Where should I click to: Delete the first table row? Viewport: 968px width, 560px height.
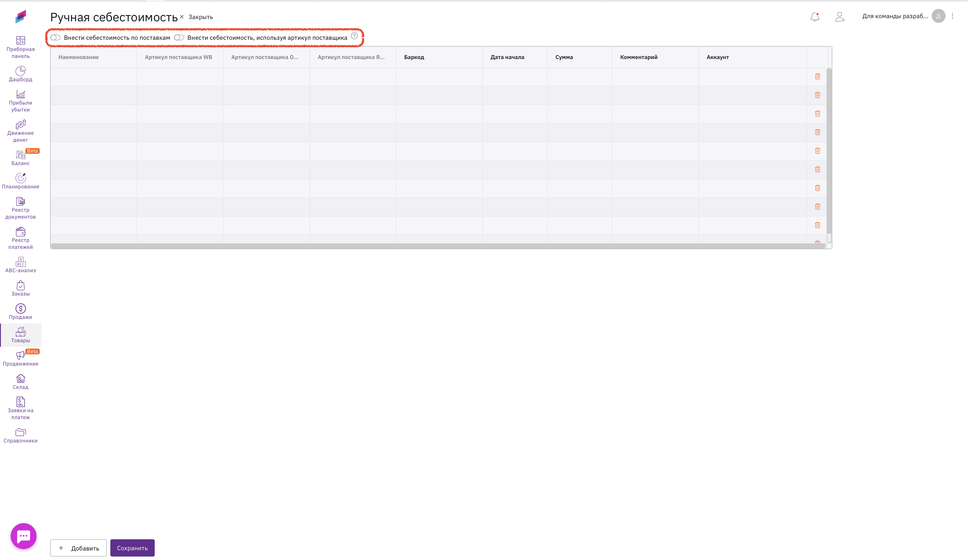[x=817, y=76]
